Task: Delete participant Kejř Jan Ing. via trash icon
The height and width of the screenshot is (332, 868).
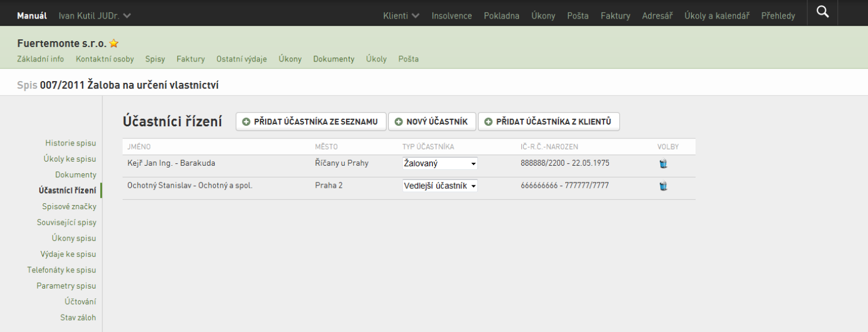Action: (663, 163)
